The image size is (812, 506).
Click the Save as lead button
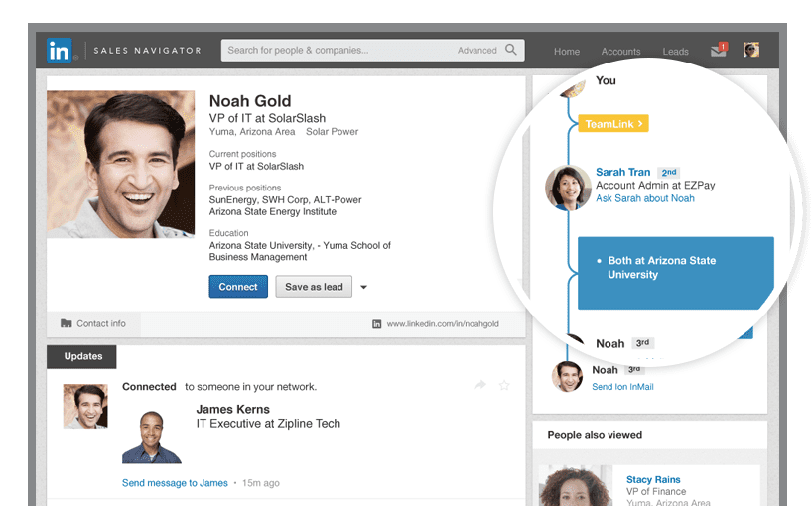[x=314, y=287]
